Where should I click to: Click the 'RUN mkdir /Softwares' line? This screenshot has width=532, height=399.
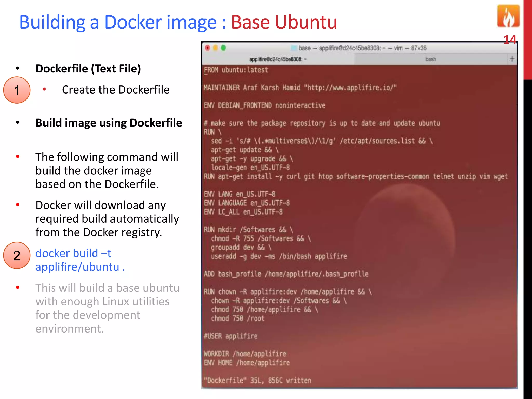tap(248, 230)
